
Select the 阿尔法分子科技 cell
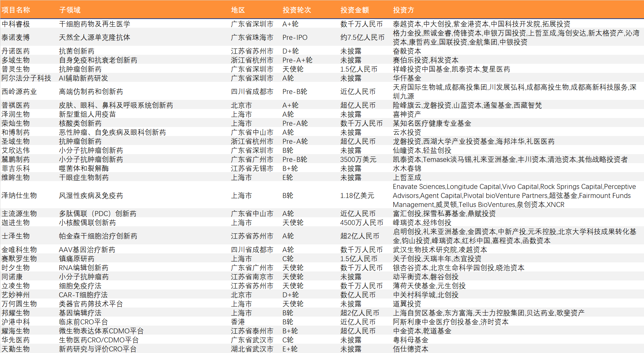click(x=26, y=78)
